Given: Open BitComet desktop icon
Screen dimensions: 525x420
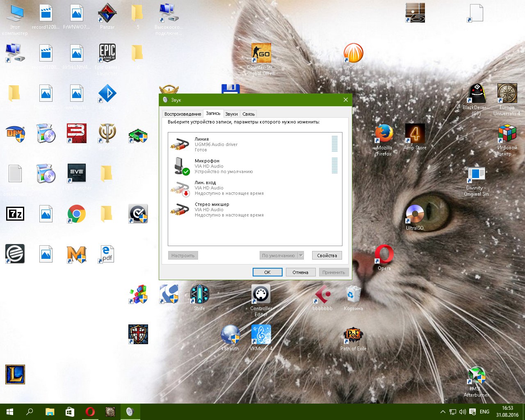Looking at the screenshot, I should coord(354,57).
